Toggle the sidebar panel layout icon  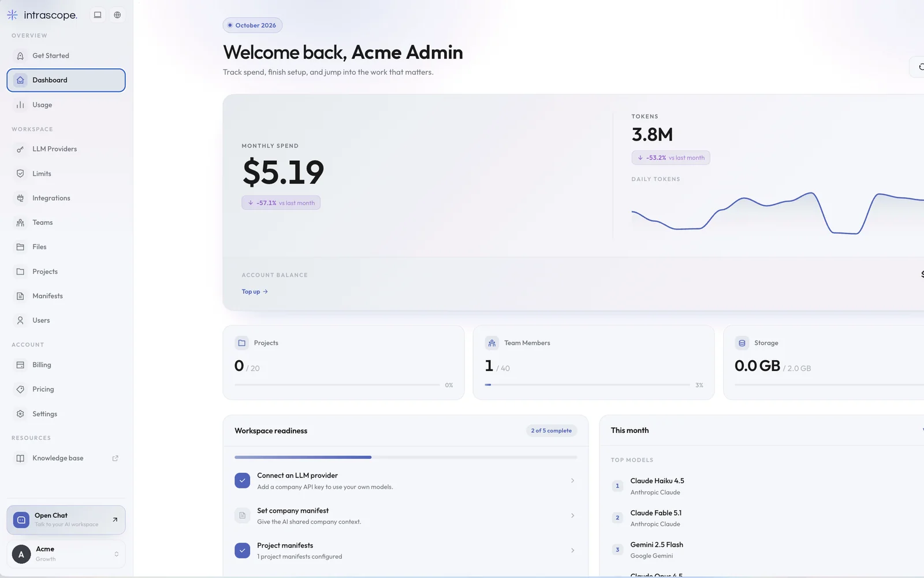[x=98, y=15]
